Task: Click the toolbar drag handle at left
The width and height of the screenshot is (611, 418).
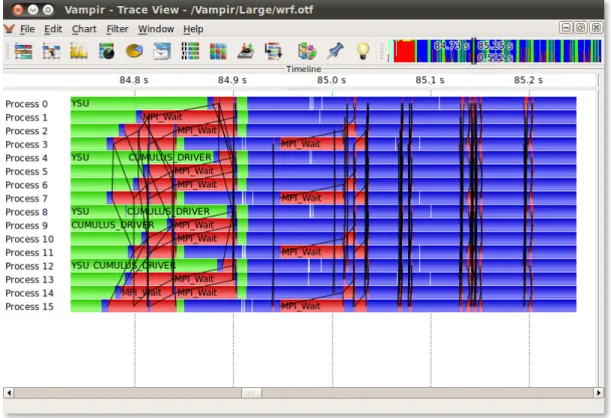Action: pos(7,51)
